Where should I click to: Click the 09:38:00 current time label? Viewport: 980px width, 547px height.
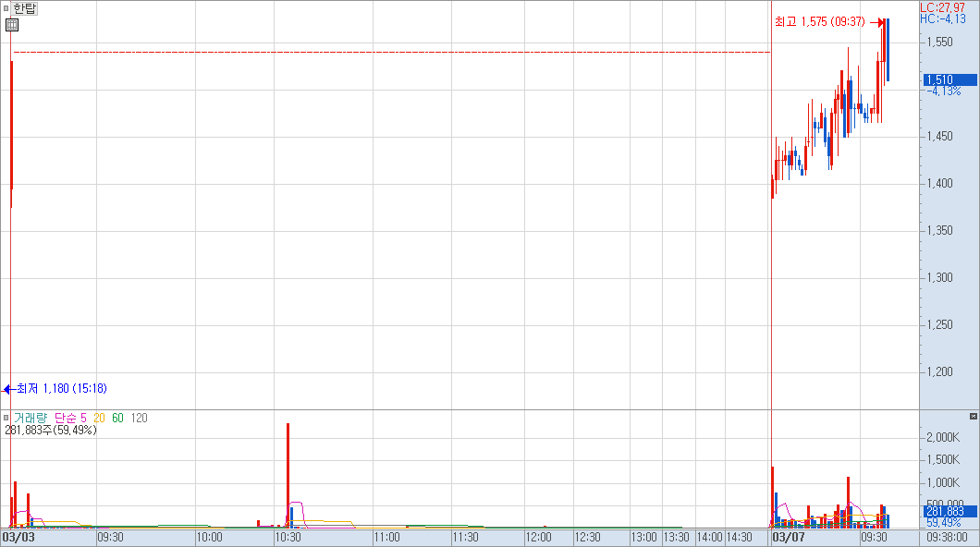[x=947, y=537]
